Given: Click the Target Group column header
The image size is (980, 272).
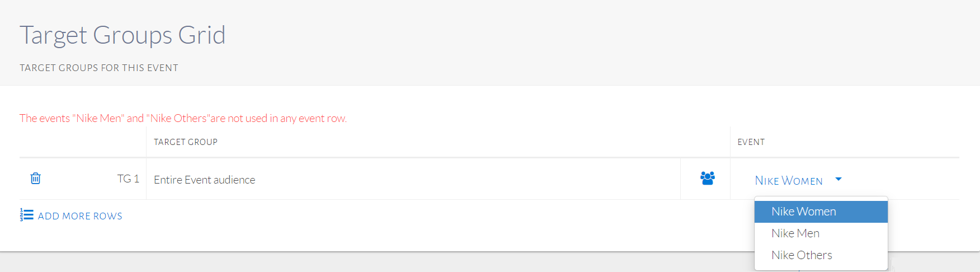Looking at the screenshot, I should click(x=186, y=142).
